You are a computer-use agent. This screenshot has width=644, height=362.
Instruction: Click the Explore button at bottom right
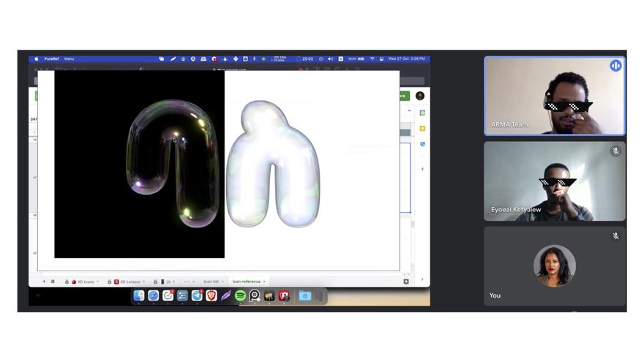point(406,282)
